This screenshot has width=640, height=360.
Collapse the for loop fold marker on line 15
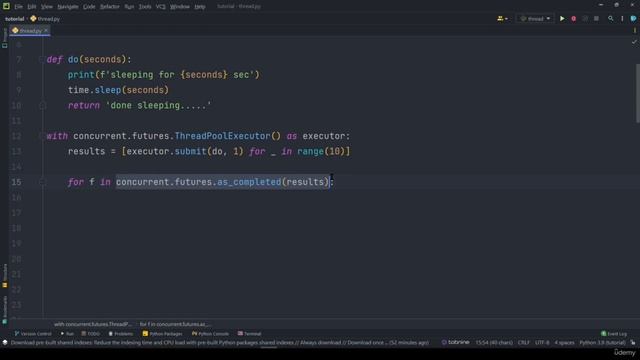[42, 182]
